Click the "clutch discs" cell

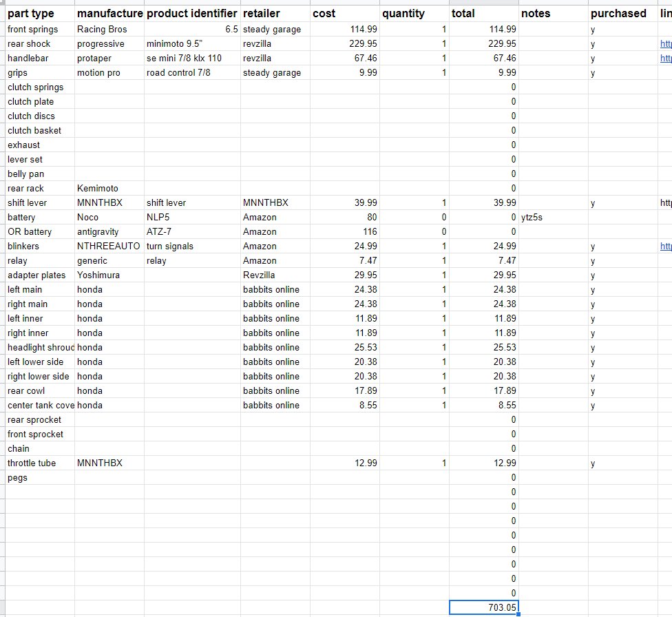[40, 116]
